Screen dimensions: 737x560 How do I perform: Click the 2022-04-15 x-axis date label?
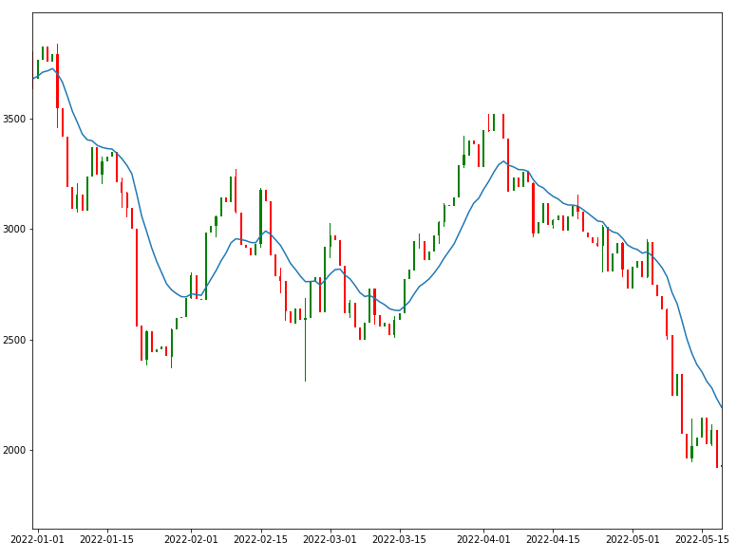click(553, 539)
